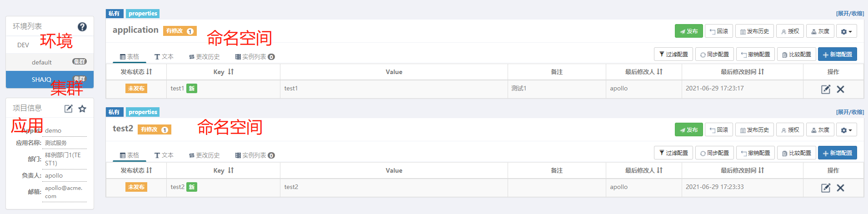Delete the test2 config row
Viewport: 868px width, 214px height.
click(841, 188)
